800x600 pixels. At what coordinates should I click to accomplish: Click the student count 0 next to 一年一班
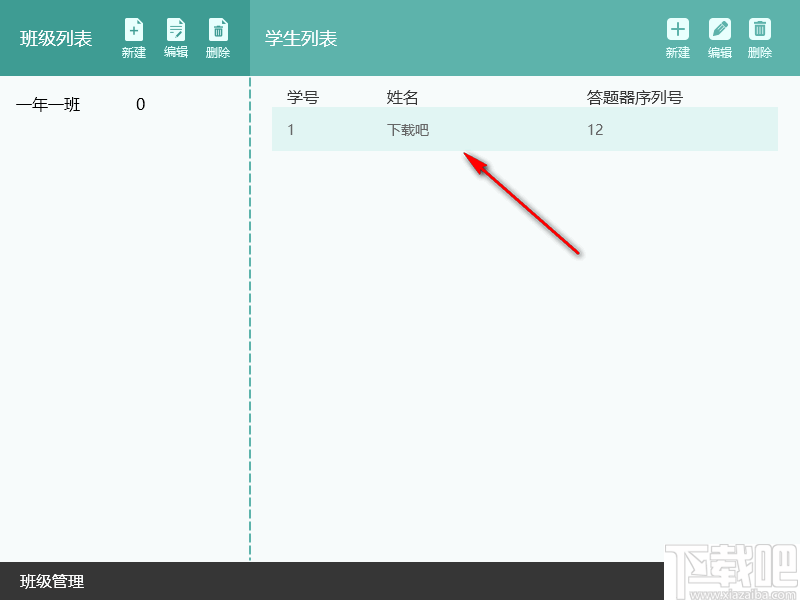(141, 104)
